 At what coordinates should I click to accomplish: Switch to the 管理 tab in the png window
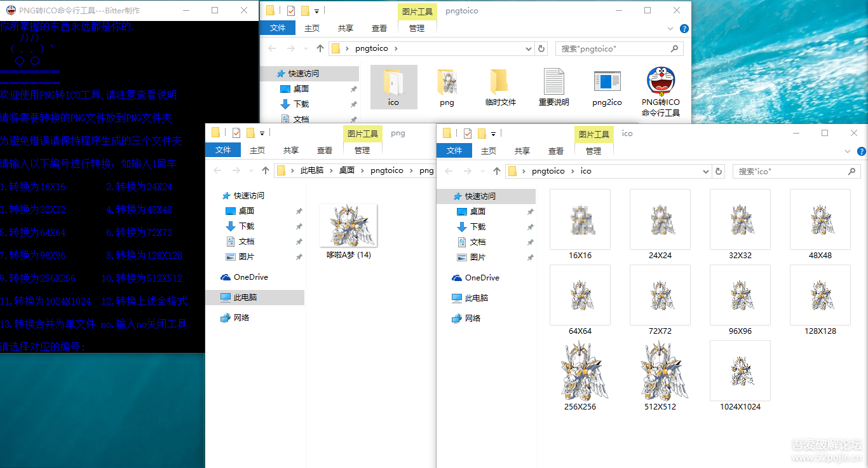point(362,150)
